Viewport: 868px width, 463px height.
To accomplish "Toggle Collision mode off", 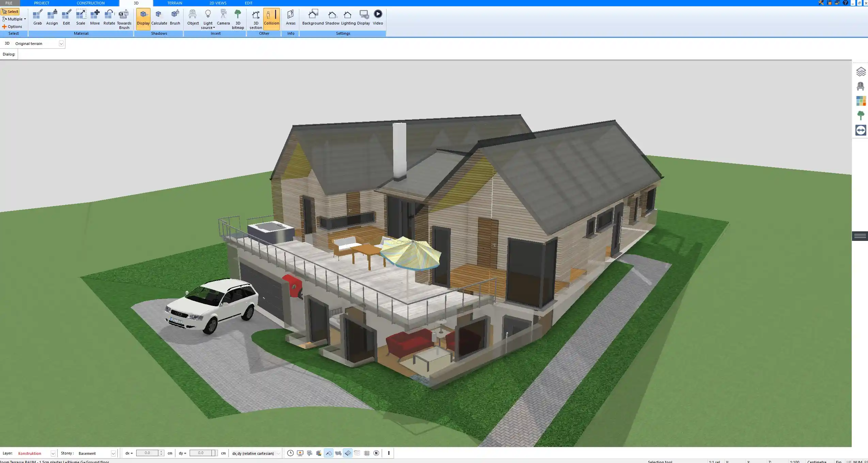I will tap(271, 19).
